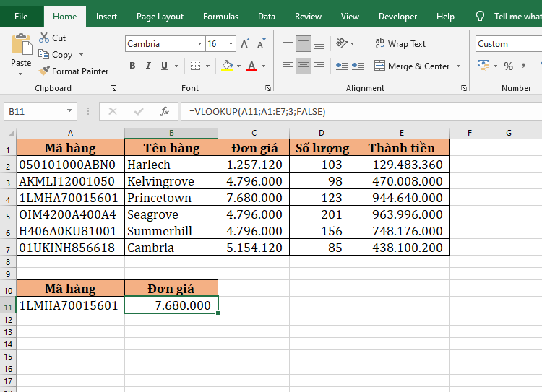Click the Insert Function fx icon

(165, 111)
